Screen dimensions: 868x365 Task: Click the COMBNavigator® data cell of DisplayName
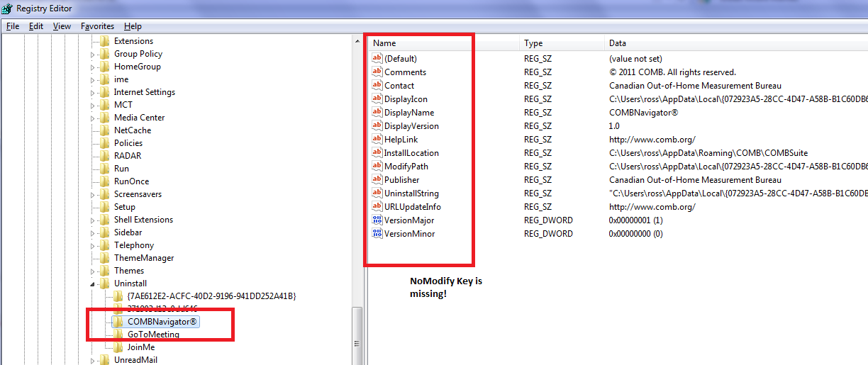643,112
